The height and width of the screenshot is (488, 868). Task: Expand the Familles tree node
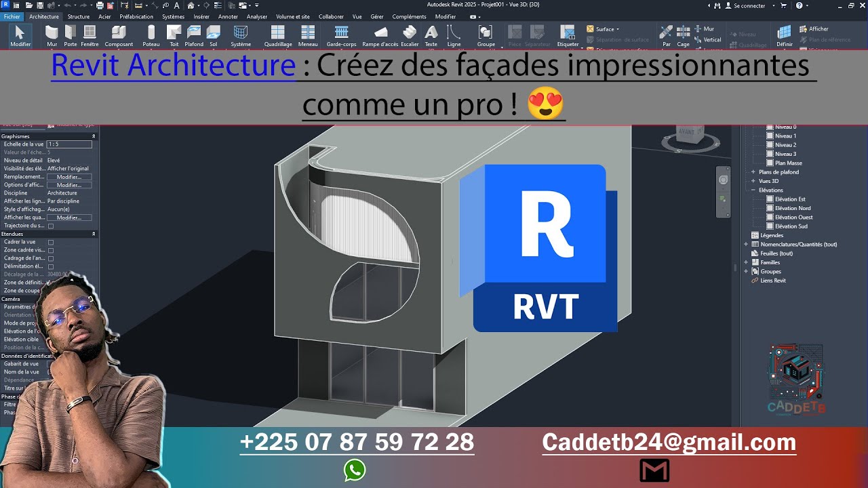click(747, 262)
